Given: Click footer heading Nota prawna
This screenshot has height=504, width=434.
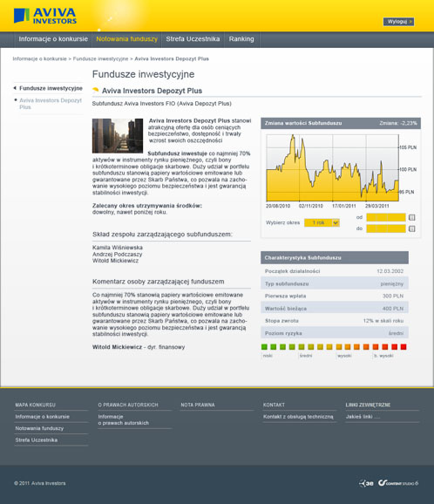Looking at the screenshot, I should pos(198,405).
